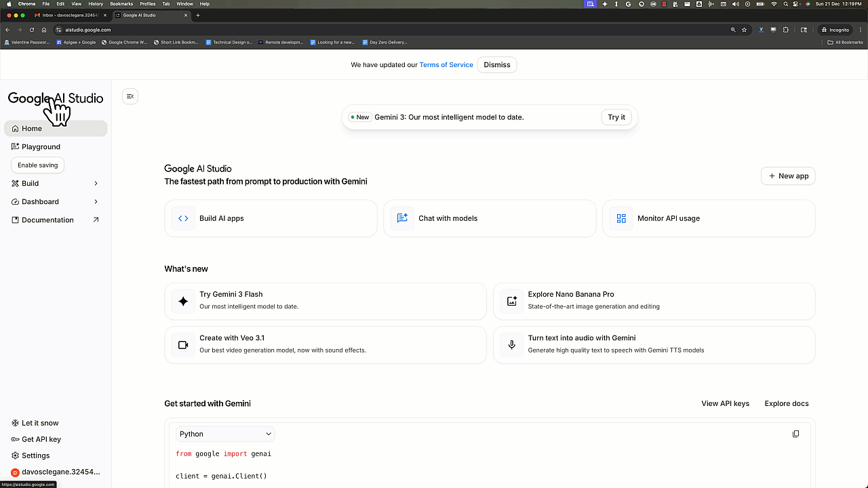This screenshot has height=488, width=868.
Task: Click the browser back arrow
Action: (x=7, y=30)
